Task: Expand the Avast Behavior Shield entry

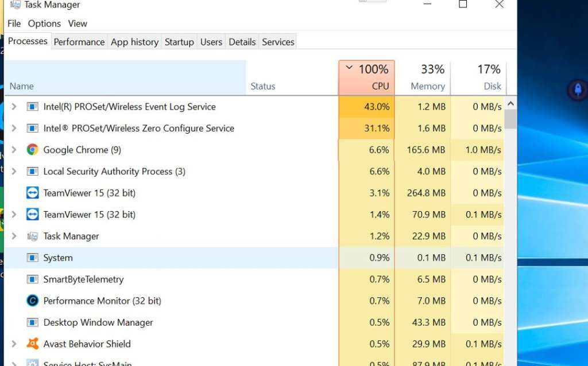Action: tap(13, 344)
